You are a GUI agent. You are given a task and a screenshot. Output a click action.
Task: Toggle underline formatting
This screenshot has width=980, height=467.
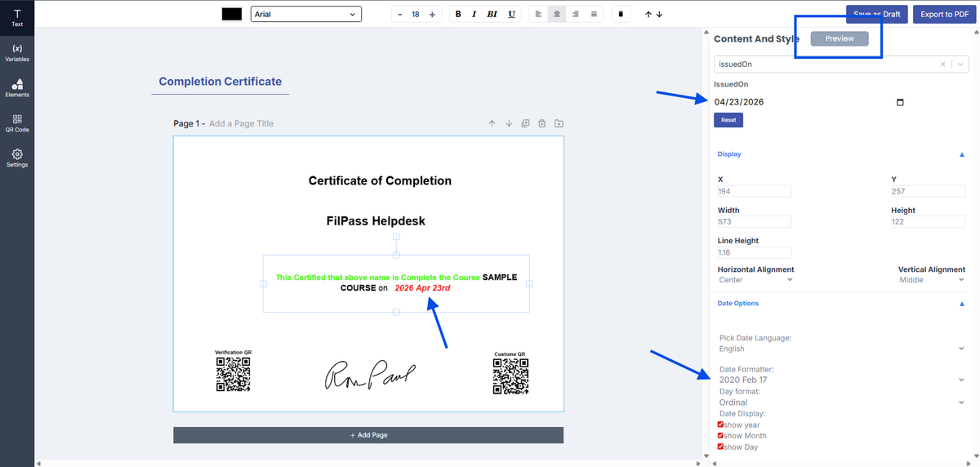(x=512, y=15)
